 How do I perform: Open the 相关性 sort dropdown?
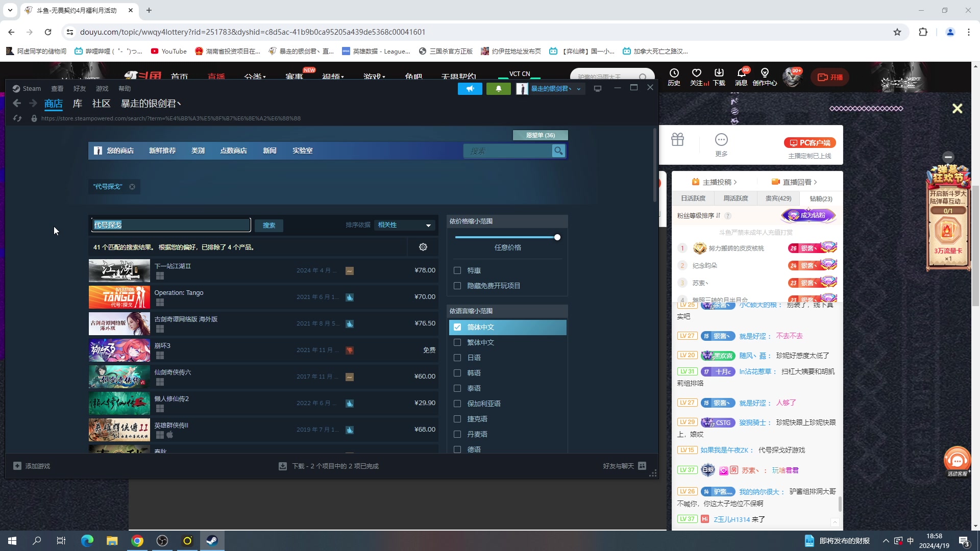click(404, 225)
